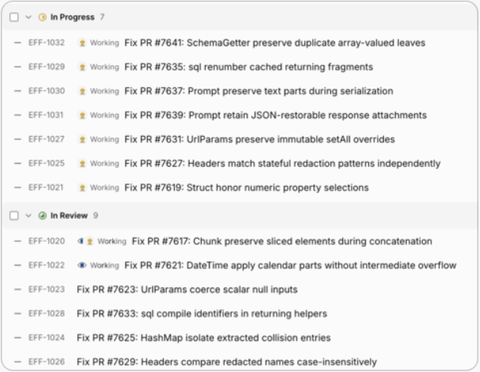Screen dimensions: 480x372
Task: Click issue ID EFF-1032
Action: pos(46,43)
